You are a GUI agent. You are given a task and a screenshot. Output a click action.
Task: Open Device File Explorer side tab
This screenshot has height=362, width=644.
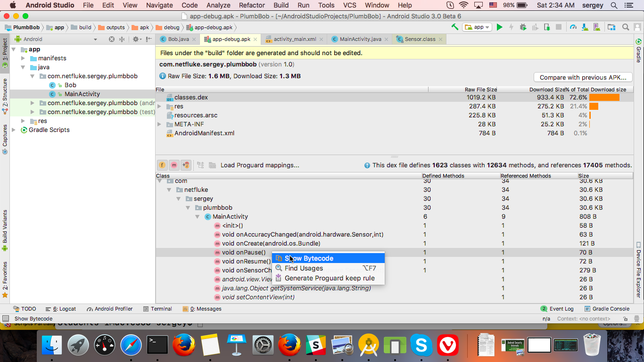(x=638, y=270)
